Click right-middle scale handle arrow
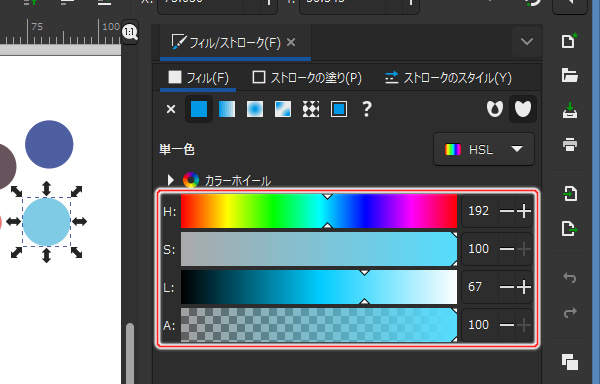 tap(80, 221)
